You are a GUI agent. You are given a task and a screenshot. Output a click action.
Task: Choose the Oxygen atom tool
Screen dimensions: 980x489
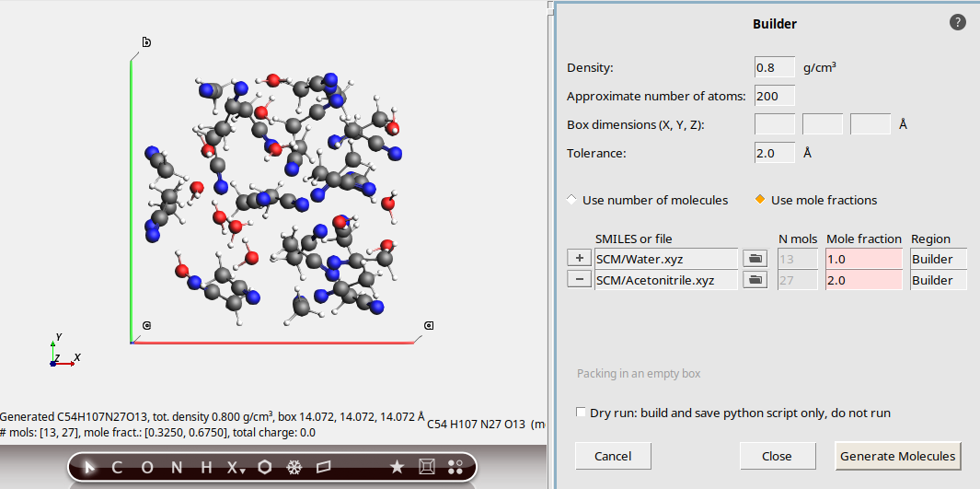pyautogui.click(x=147, y=467)
